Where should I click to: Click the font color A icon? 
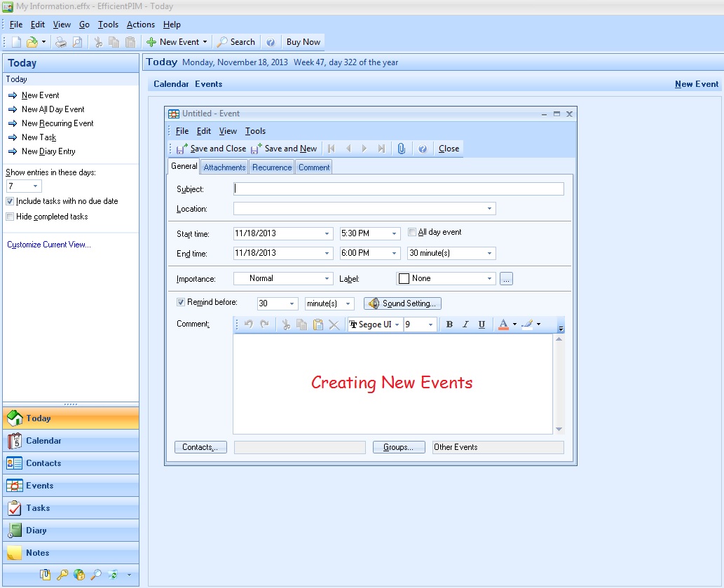503,324
